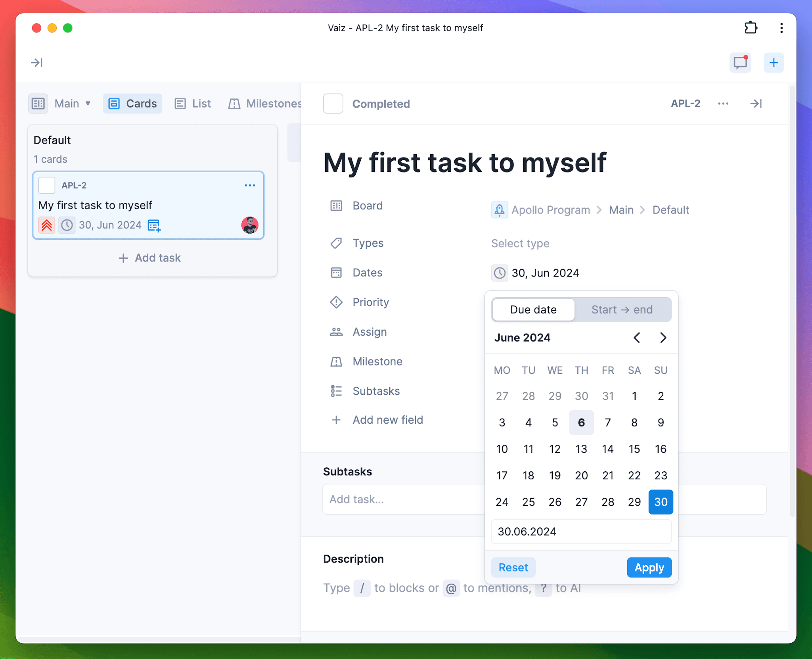This screenshot has width=812, height=659.
Task: Click the Assign people icon
Action: pos(335,332)
